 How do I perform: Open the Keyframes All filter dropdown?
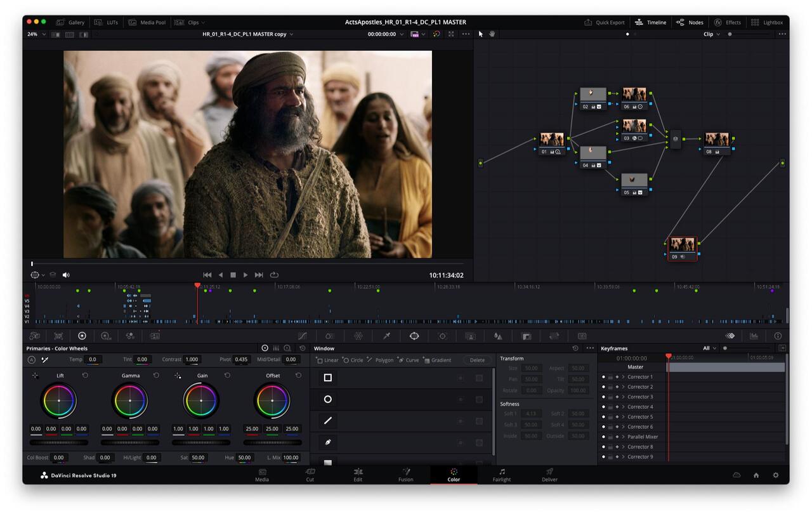[x=709, y=348]
